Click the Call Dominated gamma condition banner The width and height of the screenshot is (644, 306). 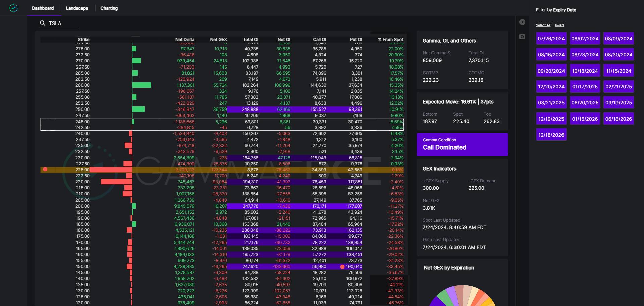click(462, 144)
